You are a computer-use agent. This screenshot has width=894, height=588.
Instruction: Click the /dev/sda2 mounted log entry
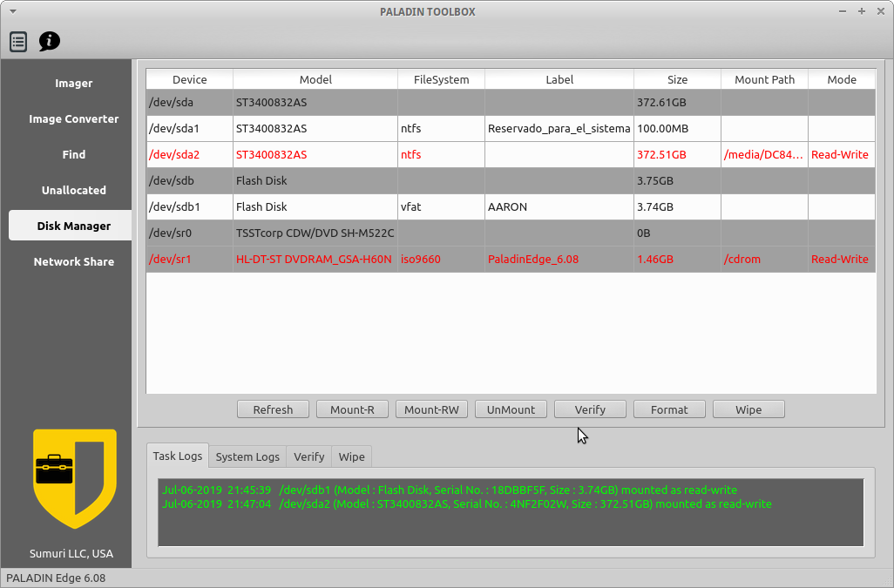tap(467, 504)
